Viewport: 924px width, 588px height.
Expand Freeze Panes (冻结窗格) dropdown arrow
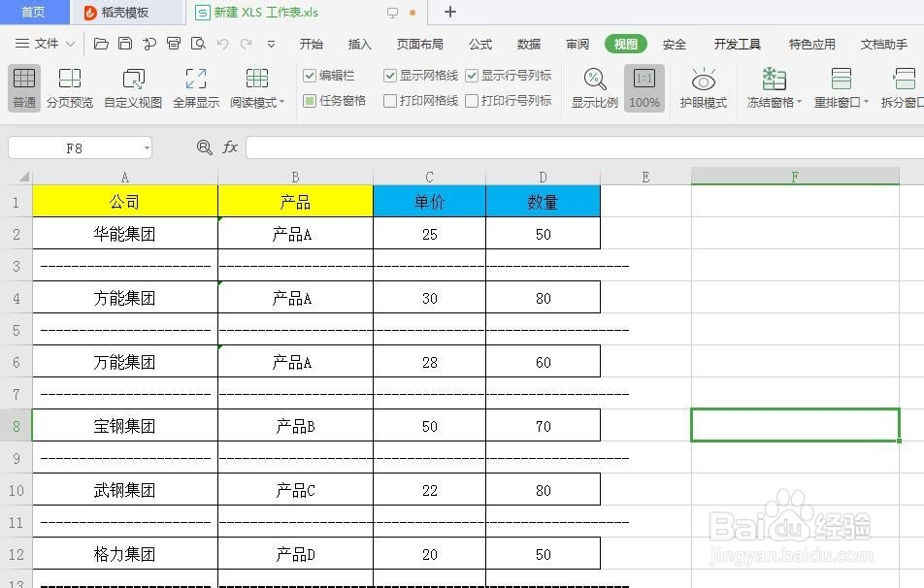tap(799, 102)
